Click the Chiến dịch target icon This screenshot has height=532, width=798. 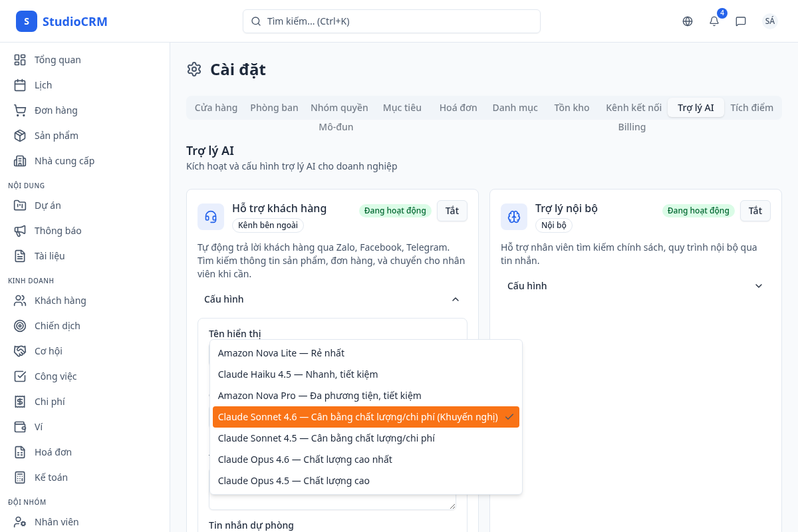(x=20, y=326)
